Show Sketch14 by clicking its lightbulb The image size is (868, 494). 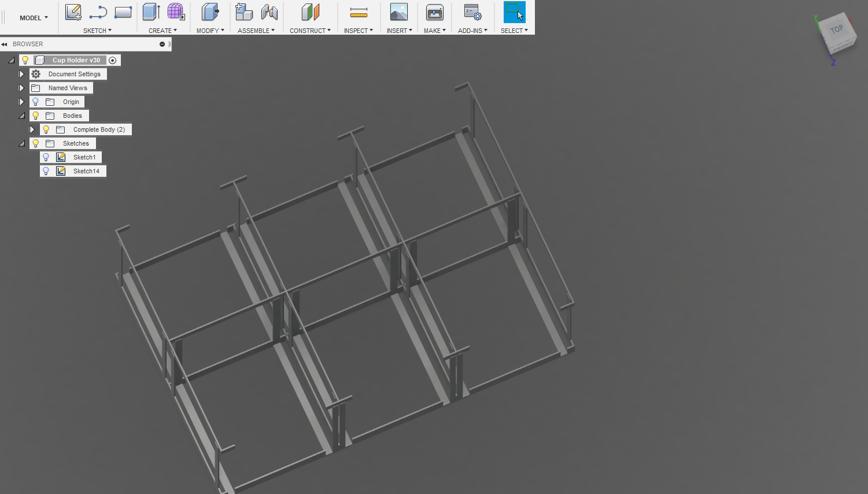pos(46,171)
